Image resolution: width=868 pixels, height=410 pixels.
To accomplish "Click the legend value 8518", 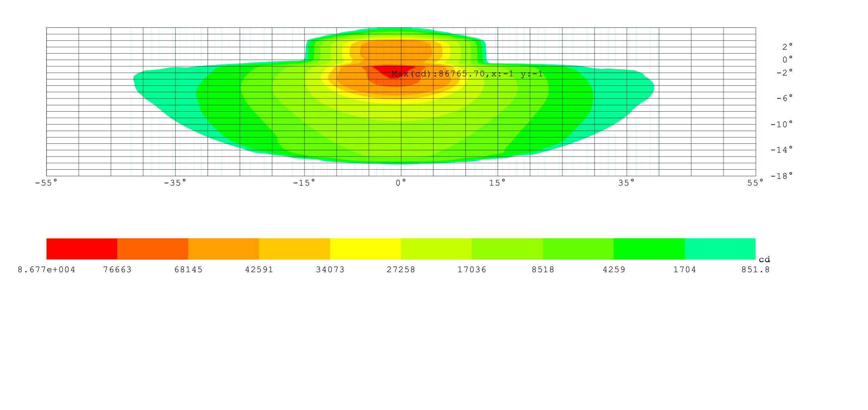I will (x=543, y=270).
